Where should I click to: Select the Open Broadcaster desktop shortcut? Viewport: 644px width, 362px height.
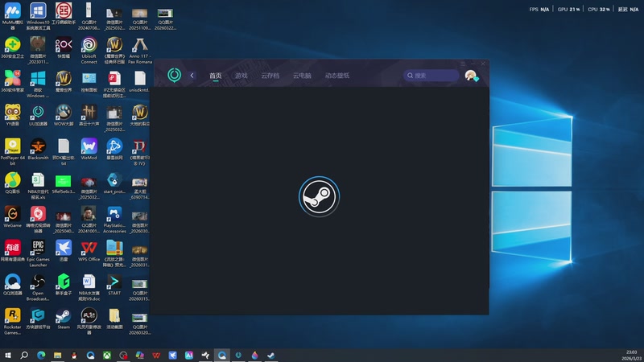[x=38, y=288]
